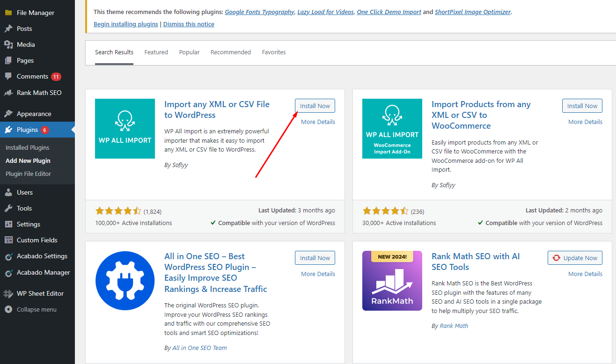Click Update Now for Rank Math SEO

pos(575,258)
